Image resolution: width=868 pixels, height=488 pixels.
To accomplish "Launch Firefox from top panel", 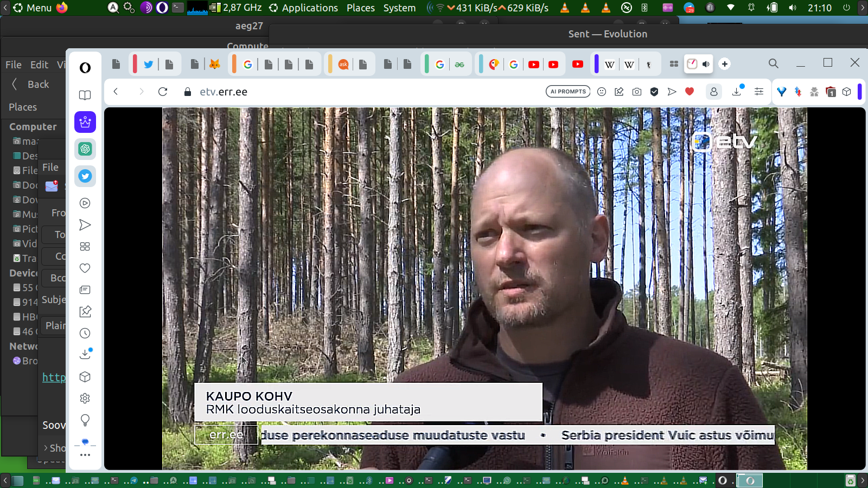I will click(62, 8).
